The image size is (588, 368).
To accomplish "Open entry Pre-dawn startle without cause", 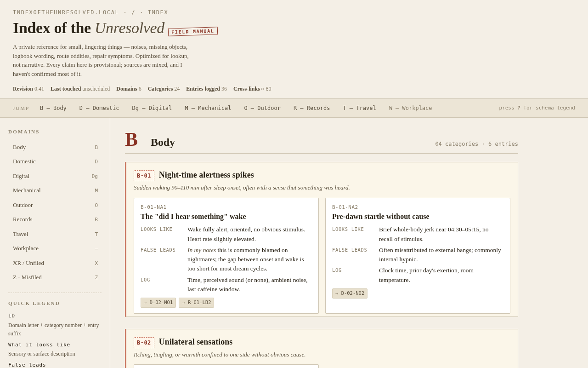I will (381, 217).
